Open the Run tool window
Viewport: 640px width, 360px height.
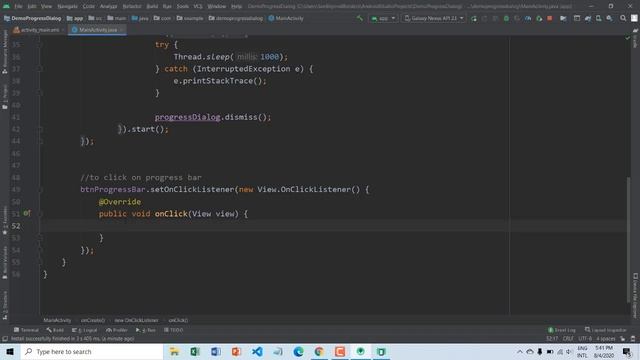146,330
